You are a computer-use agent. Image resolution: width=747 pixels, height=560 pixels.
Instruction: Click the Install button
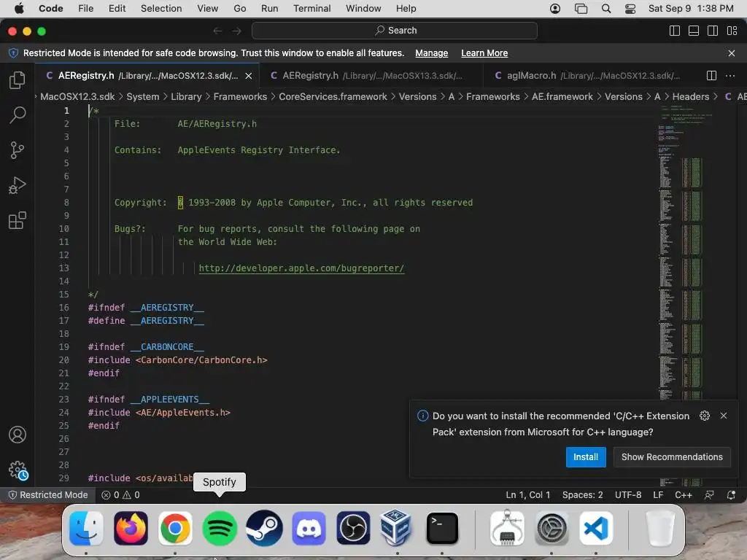pyautogui.click(x=586, y=457)
